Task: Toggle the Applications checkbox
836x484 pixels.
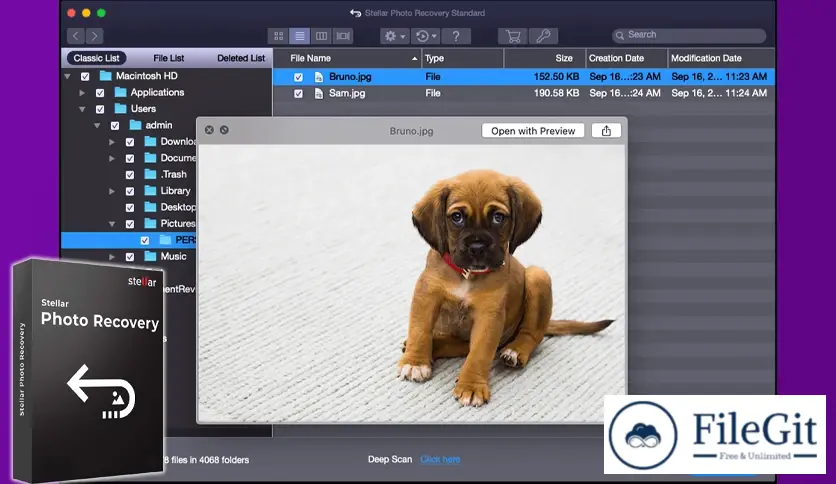Action: pos(100,93)
